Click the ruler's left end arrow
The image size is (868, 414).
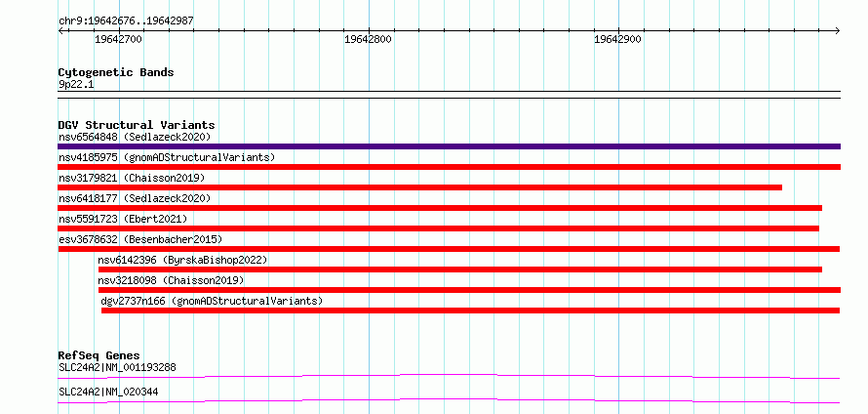60,30
